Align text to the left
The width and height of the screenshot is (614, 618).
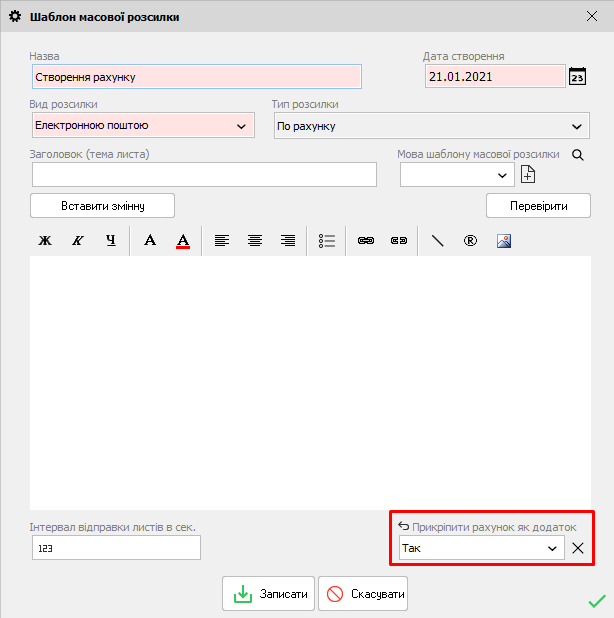point(222,241)
